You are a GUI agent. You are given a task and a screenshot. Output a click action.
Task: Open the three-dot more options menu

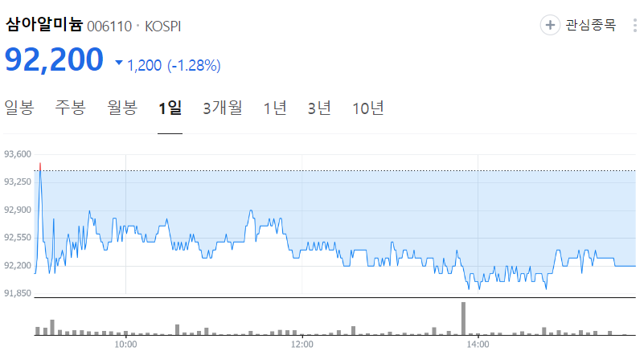(x=635, y=25)
